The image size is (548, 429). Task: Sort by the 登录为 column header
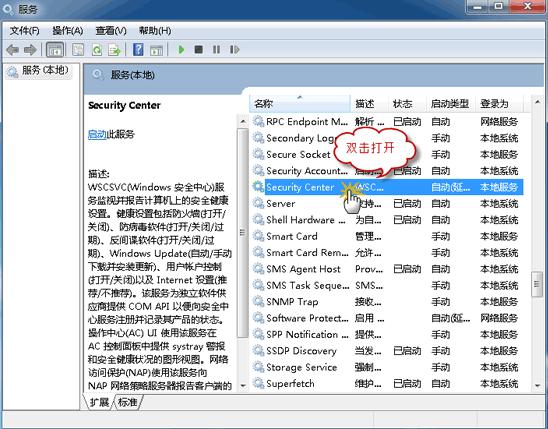point(499,103)
